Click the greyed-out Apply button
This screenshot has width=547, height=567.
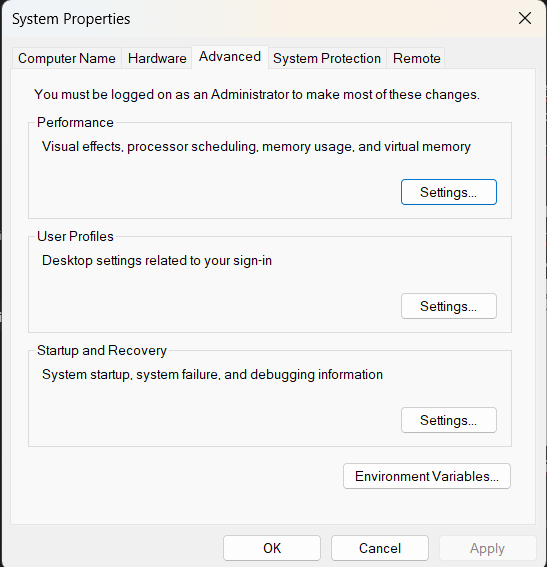pyautogui.click(x=487, y=548)
